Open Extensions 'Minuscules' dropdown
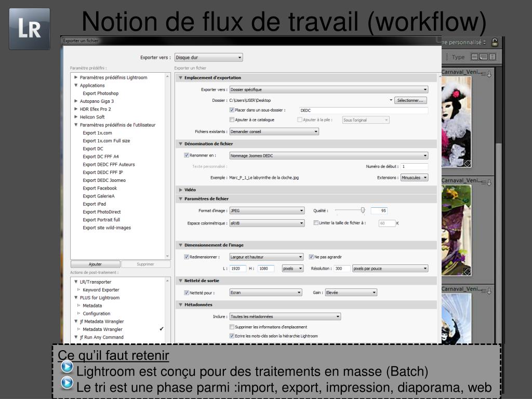 tap(414, 178)
